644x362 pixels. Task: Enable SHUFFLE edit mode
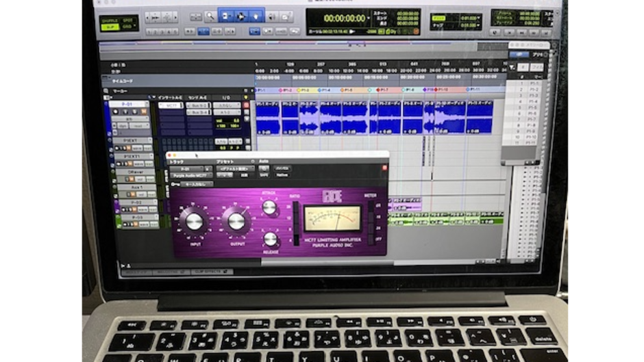click(x=110, y=20)
